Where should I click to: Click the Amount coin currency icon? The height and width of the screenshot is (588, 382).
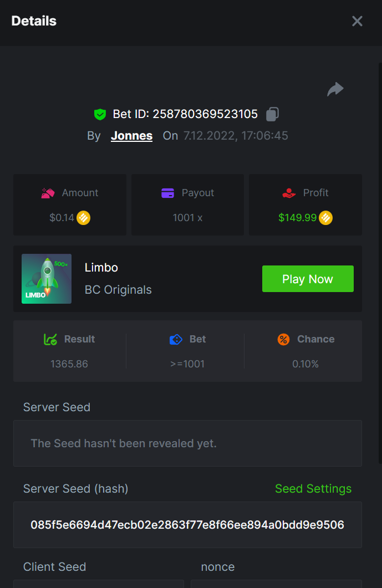[x=84, y=218]
